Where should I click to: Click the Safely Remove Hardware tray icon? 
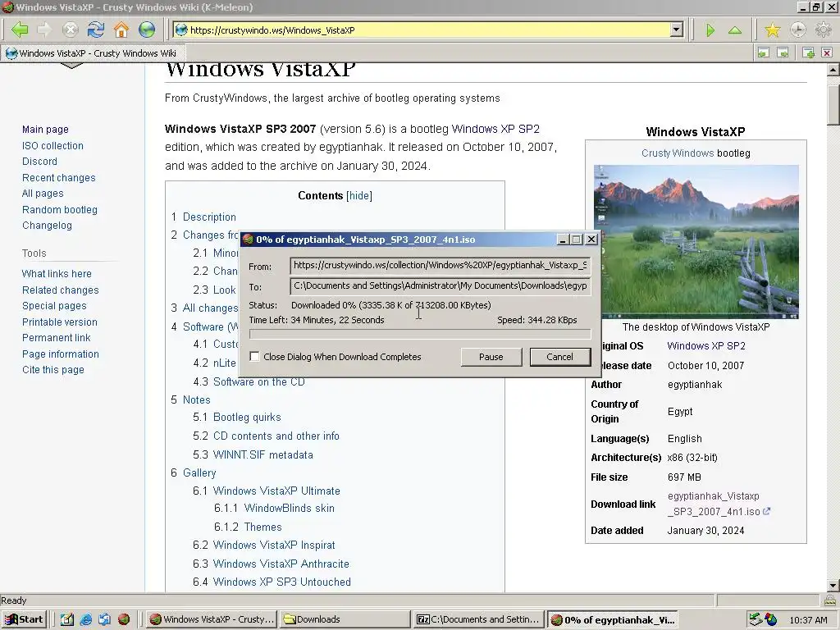tap(756, 619)
